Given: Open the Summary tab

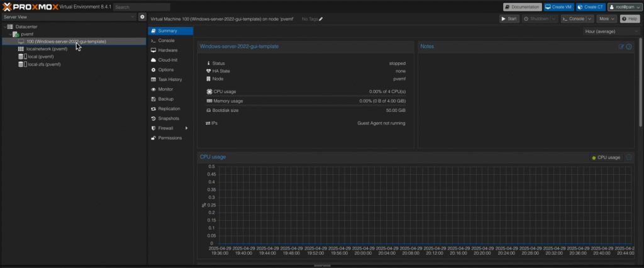Looking at the screenshot, I should click(x=170, y=31).
